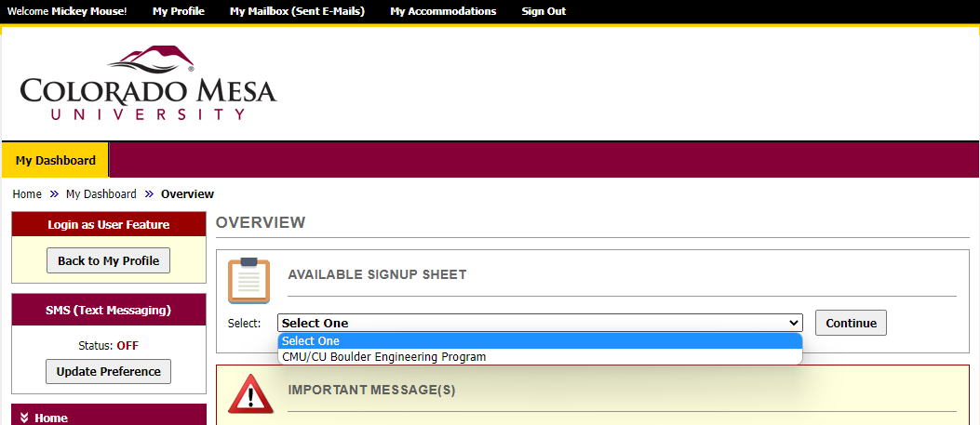Open the My Dashboard tab

[x=56, y=160]
